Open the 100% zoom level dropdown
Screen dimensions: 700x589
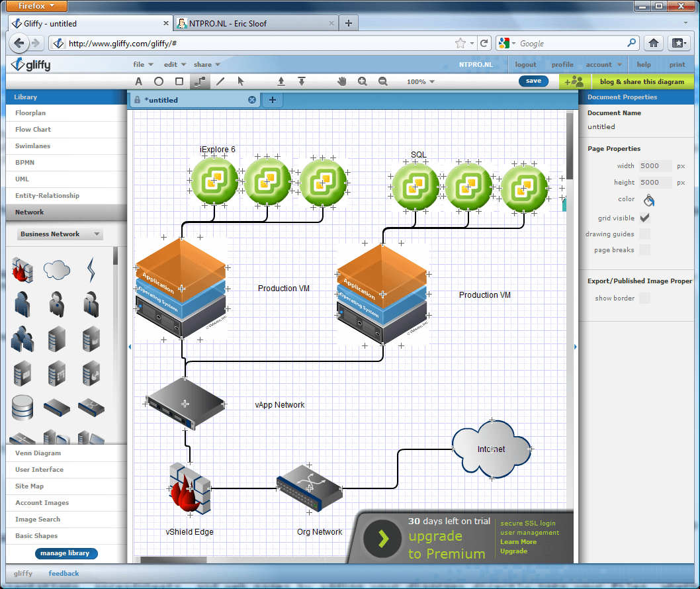pyautogui.click(x=421, y=81)
